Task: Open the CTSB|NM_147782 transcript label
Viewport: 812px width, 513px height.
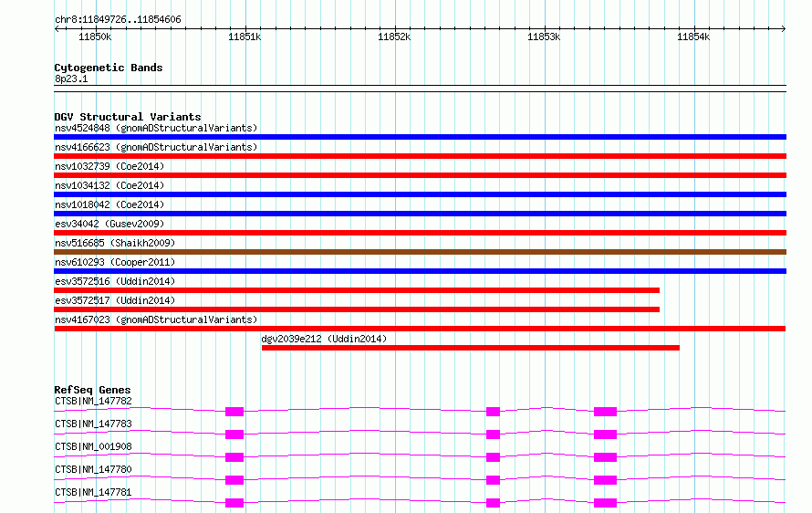Action: (93, 401)
